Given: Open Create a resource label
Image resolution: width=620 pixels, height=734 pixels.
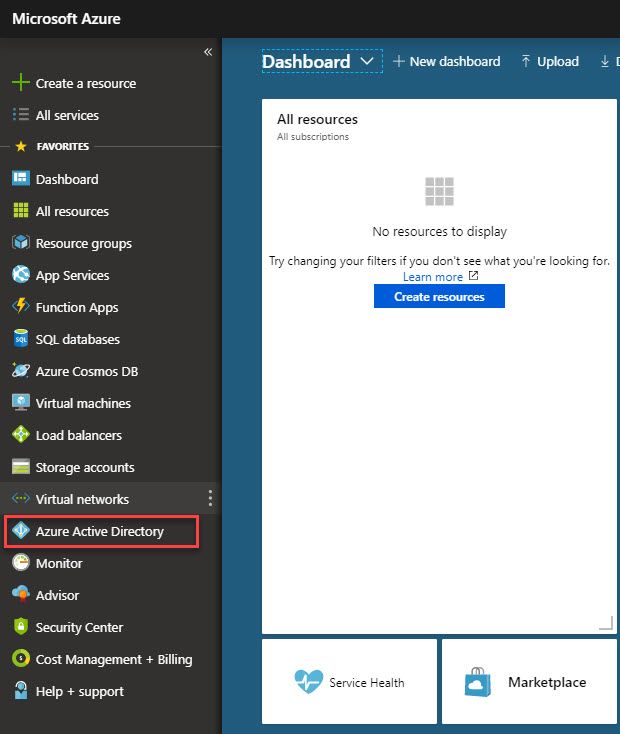Looking at the screenshot, I should (86, 83).
